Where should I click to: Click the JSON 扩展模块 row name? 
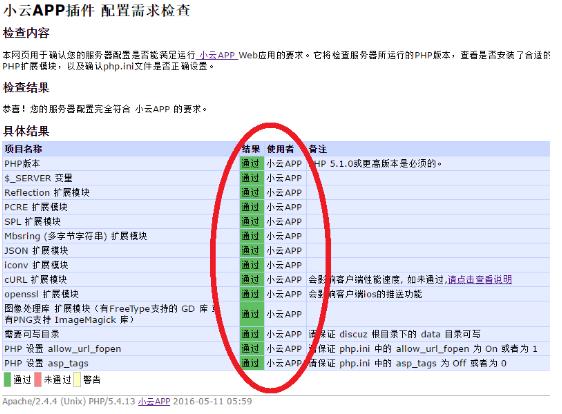pos(36,251)
